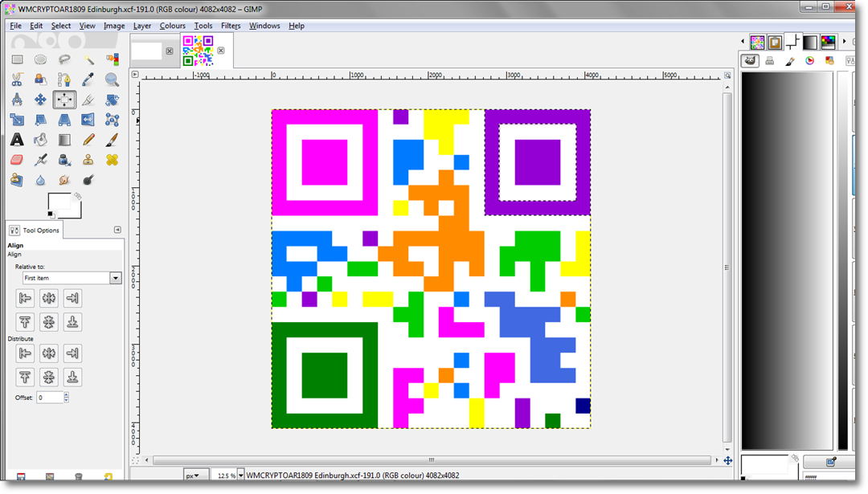This screenshot has height=494, width=868.
Task: Select the Smudge tool
Action: pos(64,181)
